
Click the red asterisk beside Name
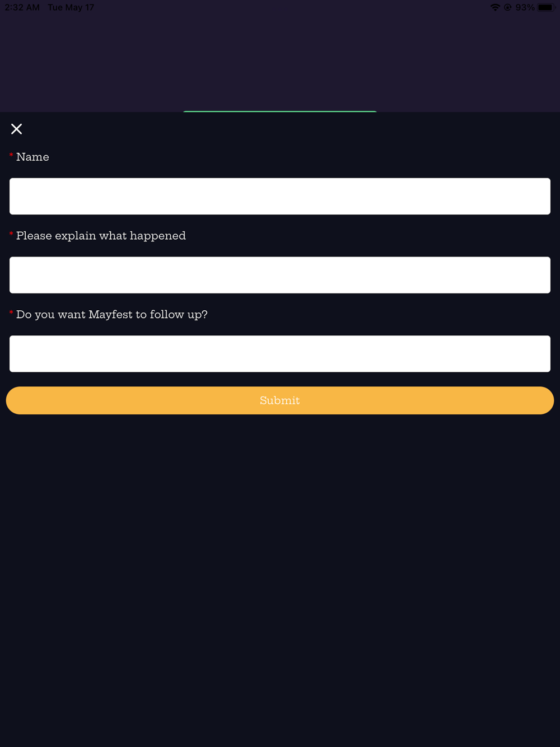click(11, 155)
